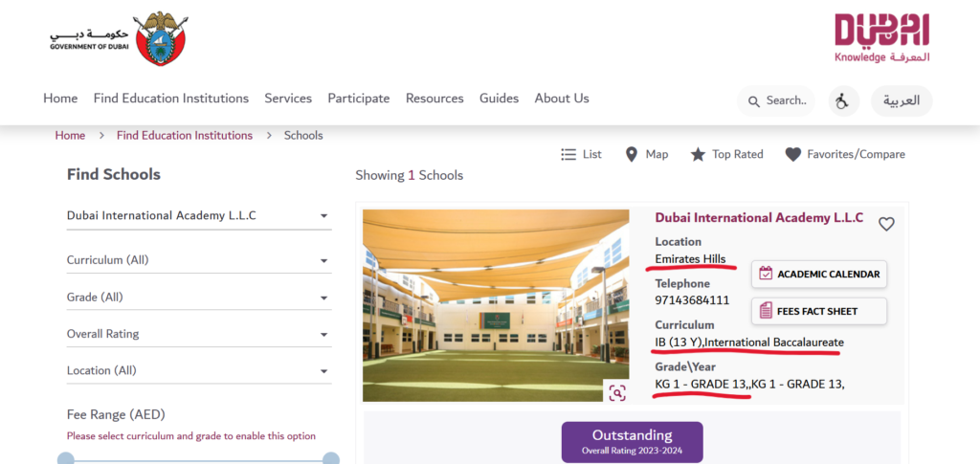980x464 pixels.
Task: Click the IB (13 Y) curriculum text
Action: 679,342
